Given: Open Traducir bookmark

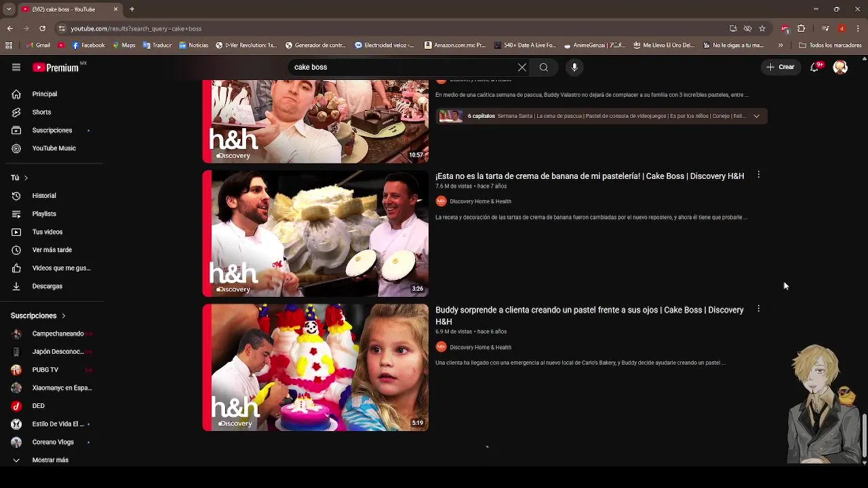Looking at the screenshot, I should click(157, 45).
